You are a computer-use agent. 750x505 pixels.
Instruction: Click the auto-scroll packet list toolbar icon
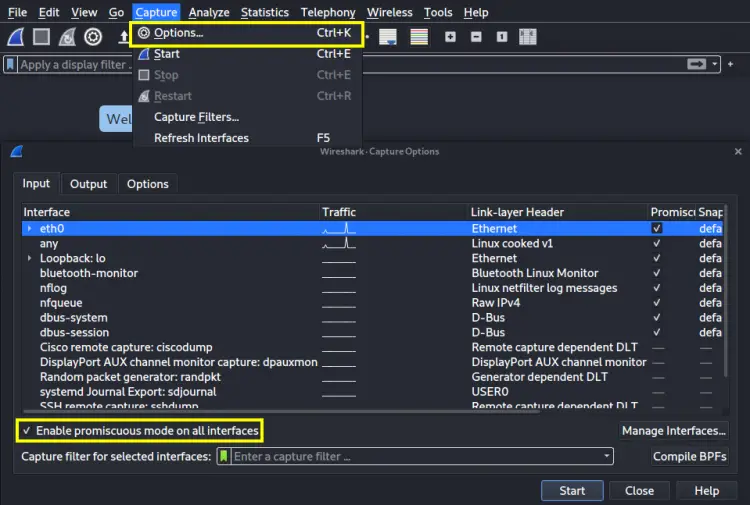coord(387,37)
